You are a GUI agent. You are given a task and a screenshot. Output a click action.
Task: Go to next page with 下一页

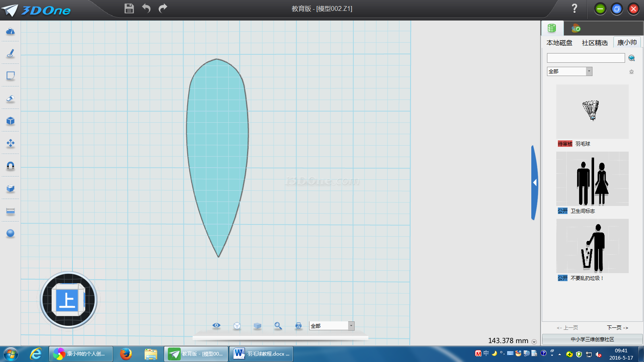[617, 328]
